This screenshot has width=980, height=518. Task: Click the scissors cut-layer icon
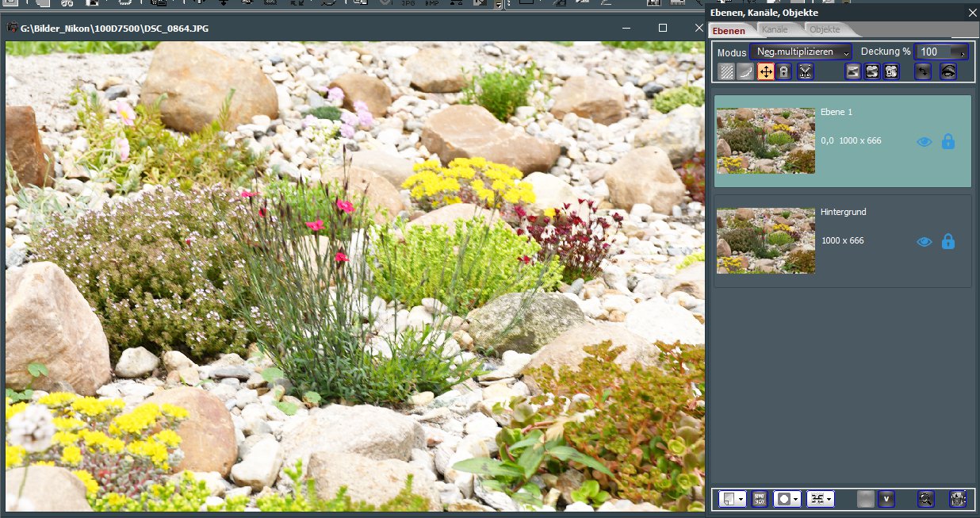(806, 72)
